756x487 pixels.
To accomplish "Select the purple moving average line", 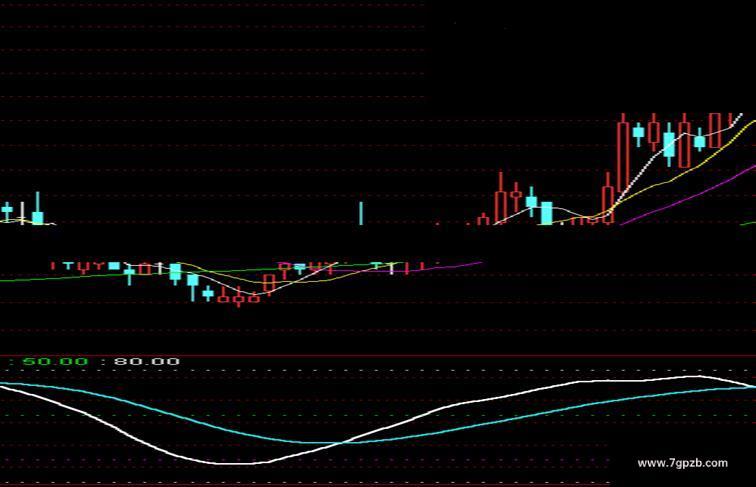I will tap(689, 195).
